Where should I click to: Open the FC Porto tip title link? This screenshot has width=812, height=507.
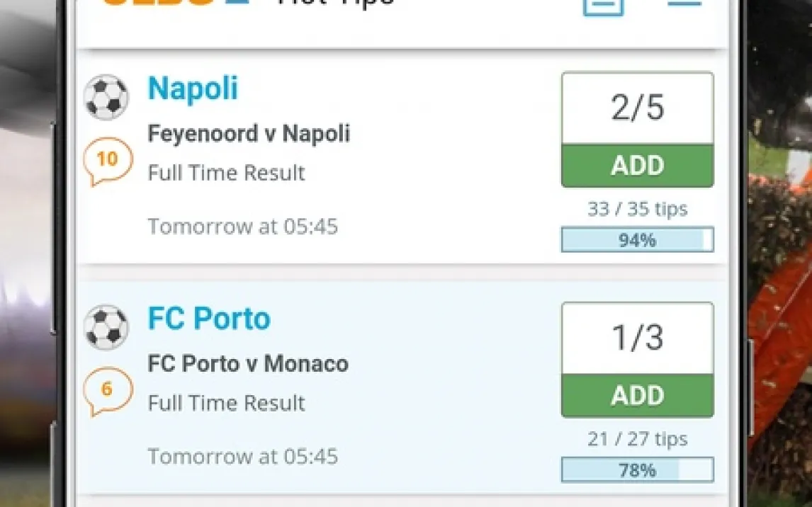209,319
